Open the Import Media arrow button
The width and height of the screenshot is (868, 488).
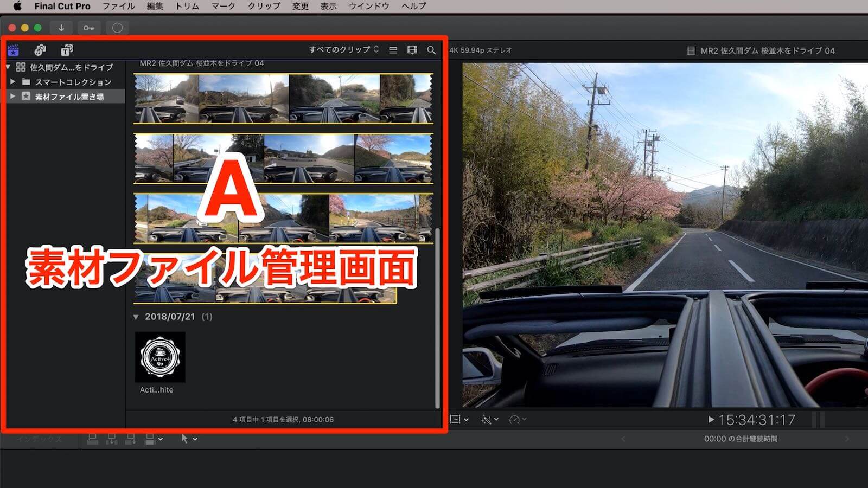tap(61, 28)
